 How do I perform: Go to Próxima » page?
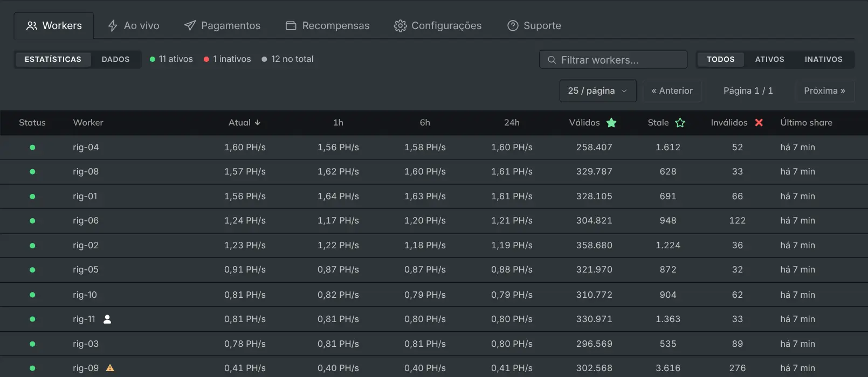click(824, 91)
